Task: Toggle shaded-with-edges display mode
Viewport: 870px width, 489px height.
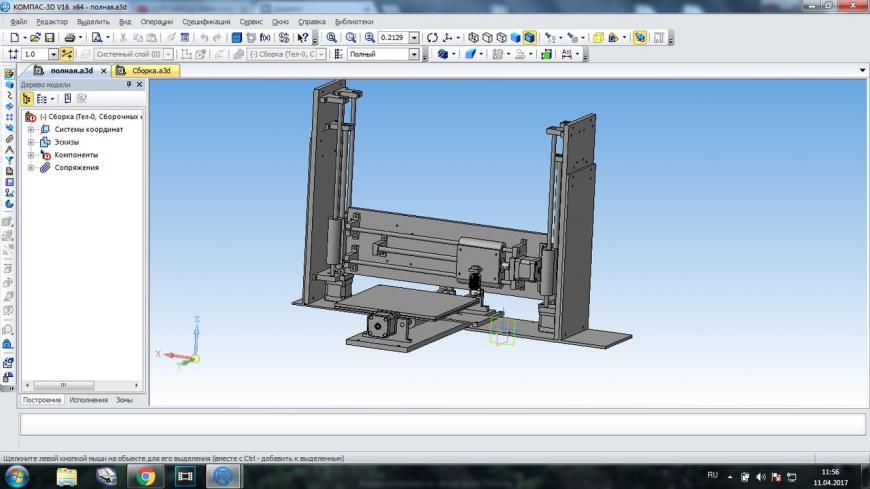Action: click(529, 37)
